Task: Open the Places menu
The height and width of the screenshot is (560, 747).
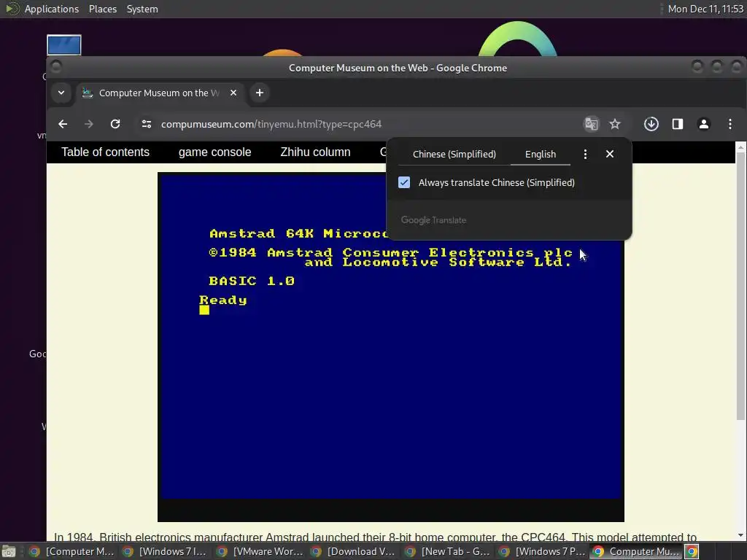Action: (103, 9)
